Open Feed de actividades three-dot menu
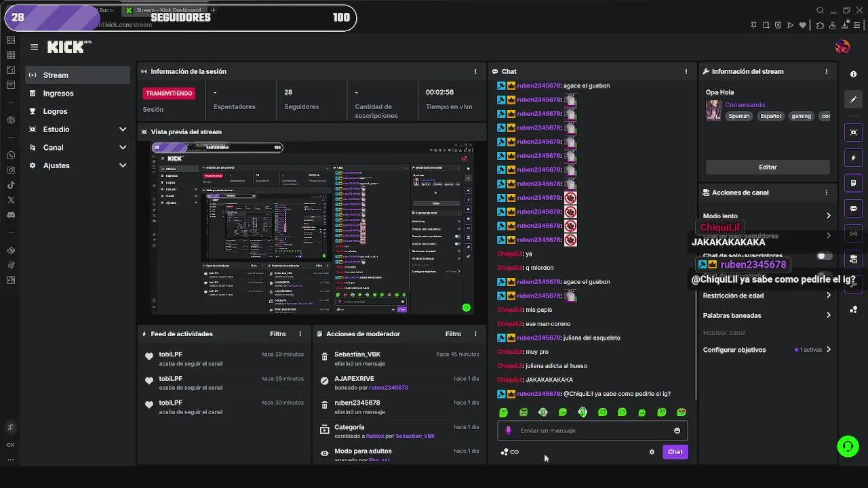Viewport: 868px width, 488px height. pos(300,333)
